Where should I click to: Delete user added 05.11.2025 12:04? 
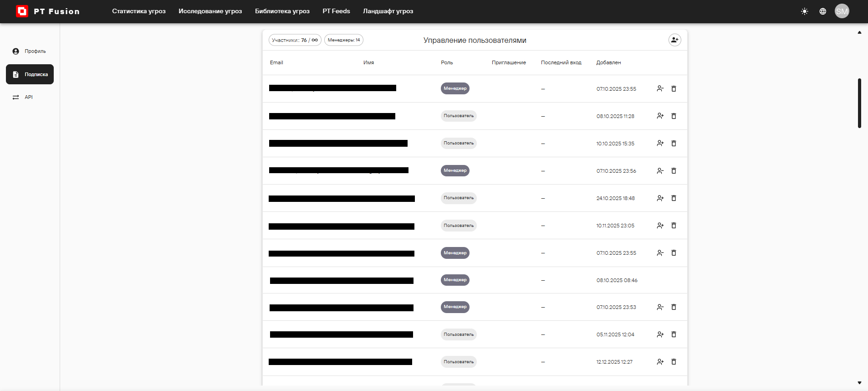coord(674,334)
